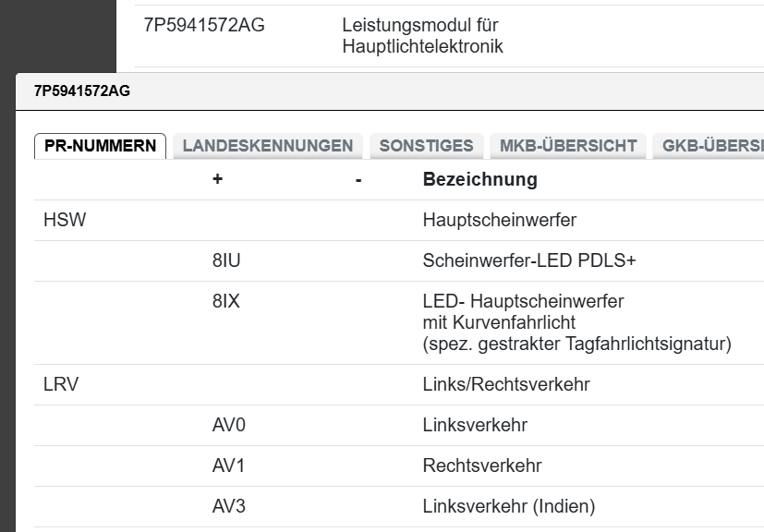Click the Bezeichnung column header
764x532 pixels.
point(479,179)
